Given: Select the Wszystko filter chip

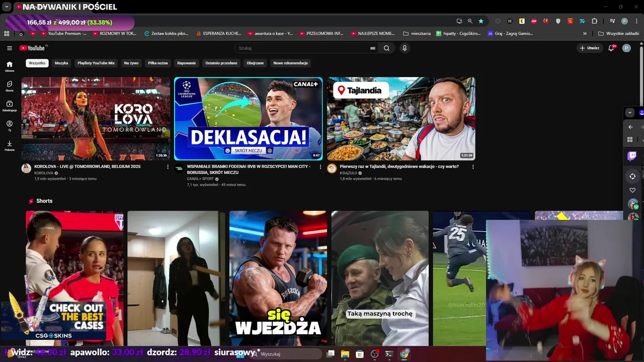Looking at the screenshot, I should point(37,63).
